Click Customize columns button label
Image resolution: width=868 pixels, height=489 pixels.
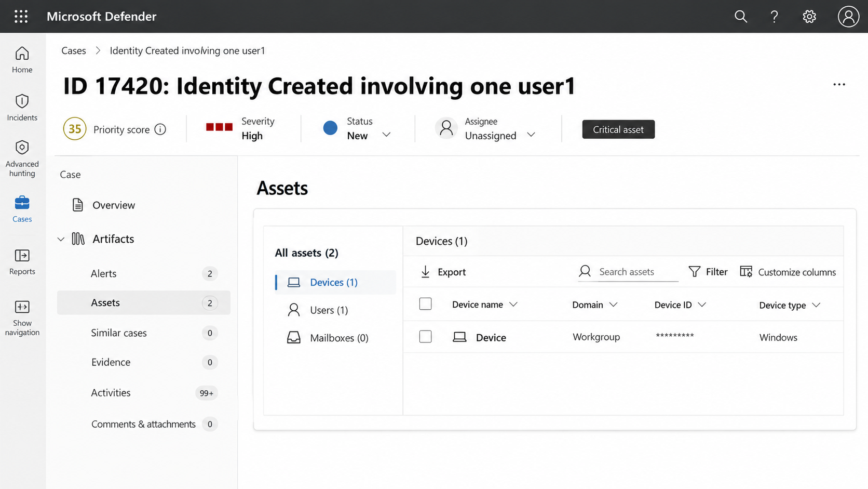[x=797, y=272]
